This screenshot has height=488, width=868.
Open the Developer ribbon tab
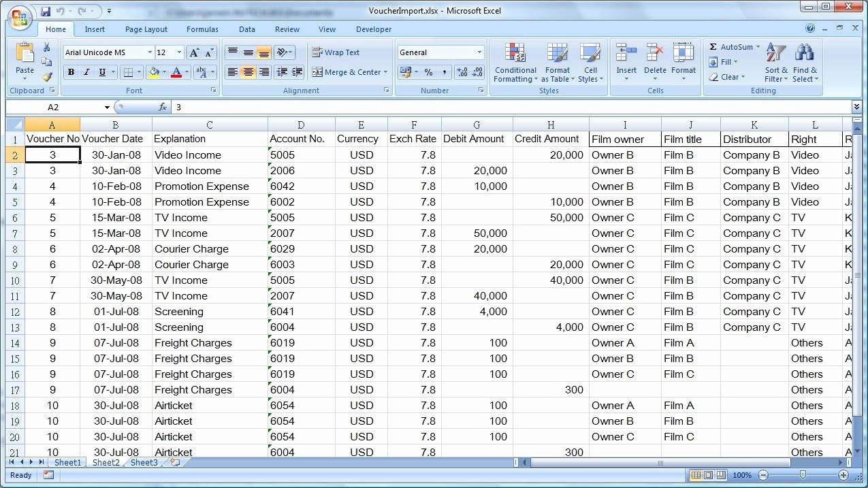pos(373,29)
